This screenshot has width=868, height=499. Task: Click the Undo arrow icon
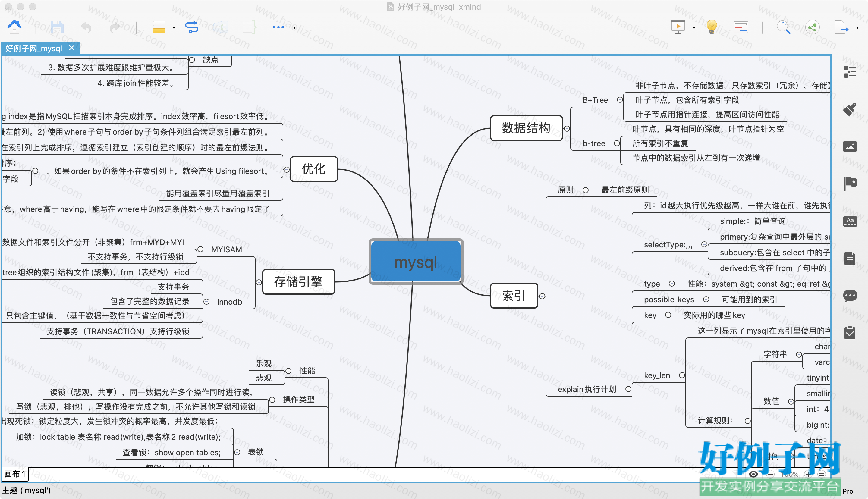pos(86,27)
